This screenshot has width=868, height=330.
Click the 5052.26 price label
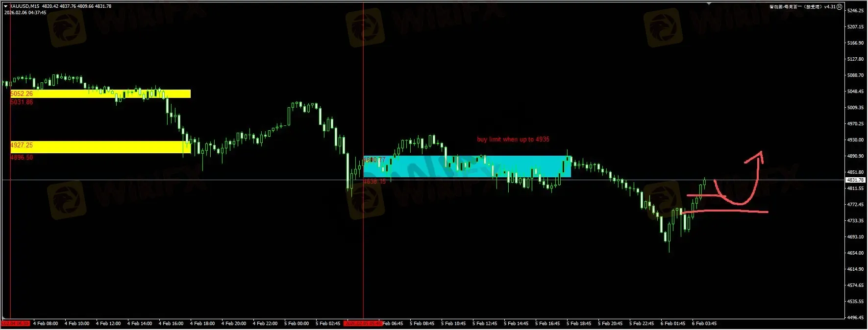point(22,94)
